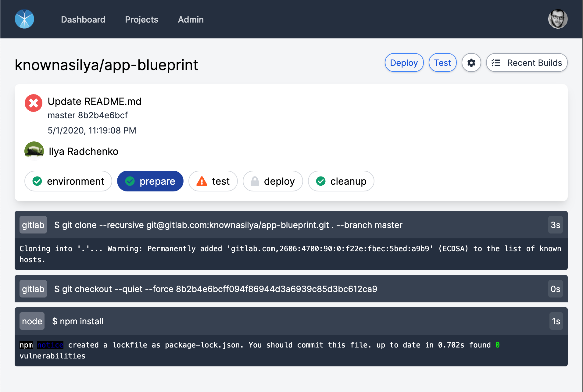Click Ilya Radchenko's author avatar

34,151
